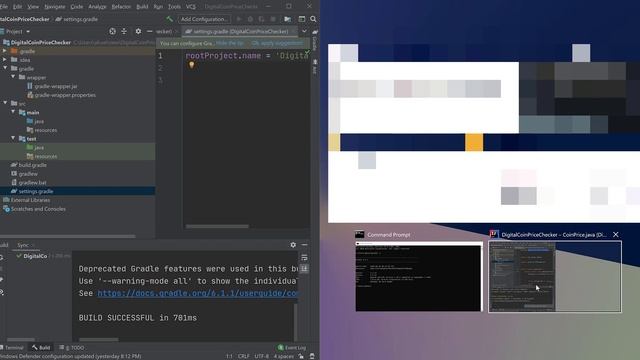
Task: Collapse the test folder arrow
Action: point(13,138)
